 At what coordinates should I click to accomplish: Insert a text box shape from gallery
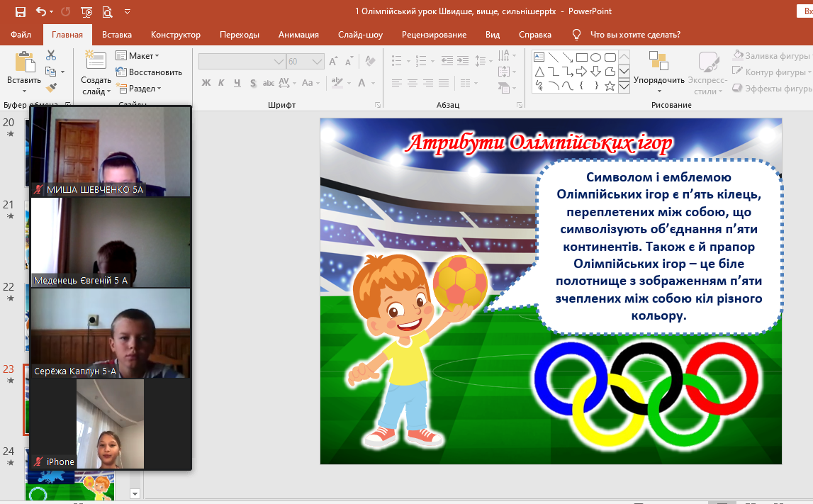pos(539,57)
